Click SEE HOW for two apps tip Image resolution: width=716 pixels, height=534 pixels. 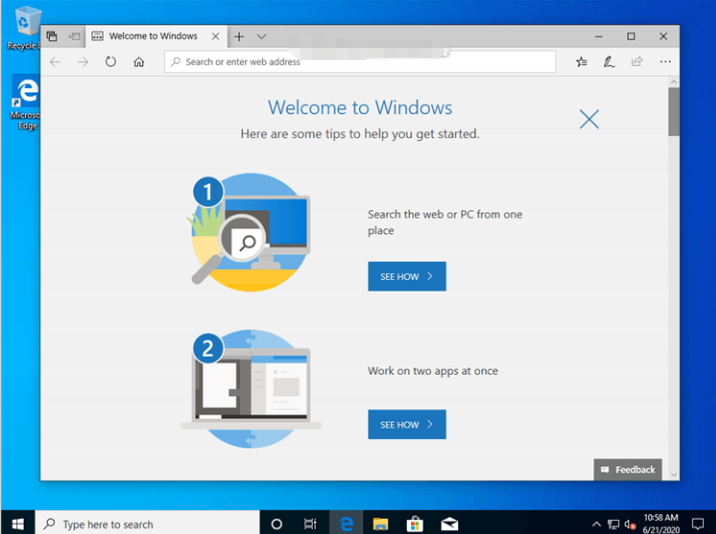click(x=406, y=424)
